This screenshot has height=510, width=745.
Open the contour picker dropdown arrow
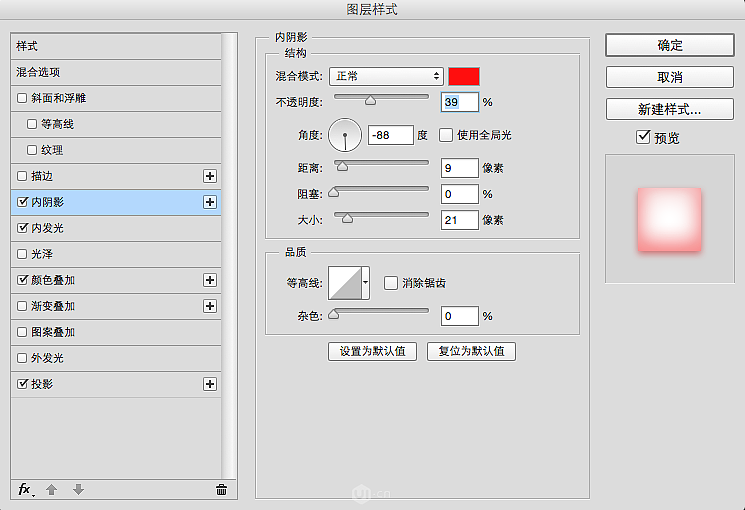365,283
